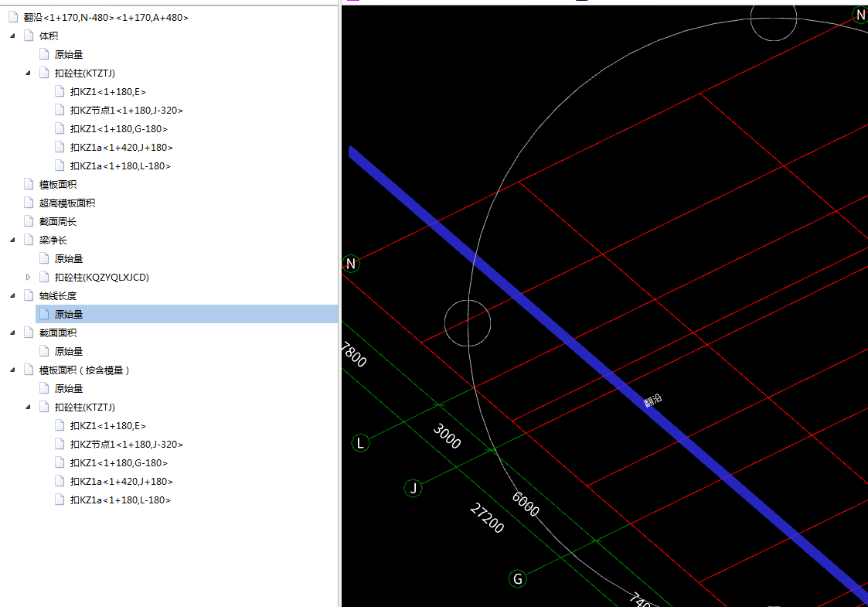The image size is (868, 607).
Task: Select the 梁净长 tree row
Action: pos(53,240)
